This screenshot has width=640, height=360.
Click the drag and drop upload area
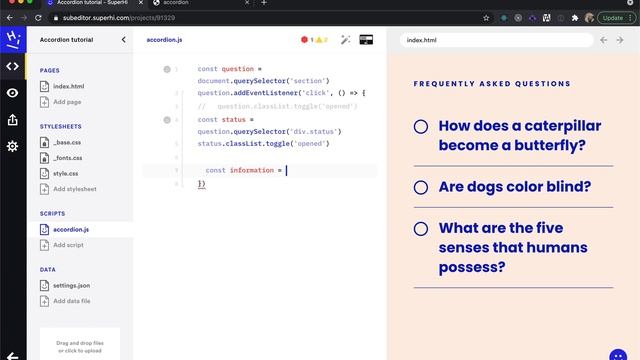point(80,344)
